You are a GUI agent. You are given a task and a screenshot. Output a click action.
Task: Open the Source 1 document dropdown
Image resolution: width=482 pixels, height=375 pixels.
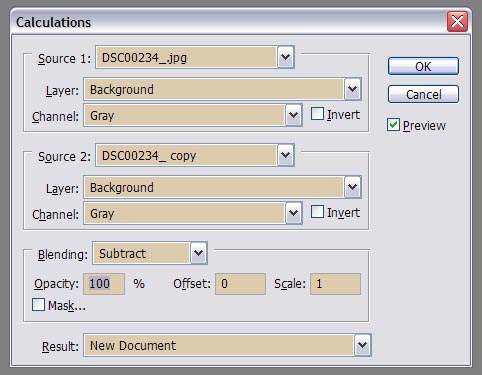(x=195, y=57)
